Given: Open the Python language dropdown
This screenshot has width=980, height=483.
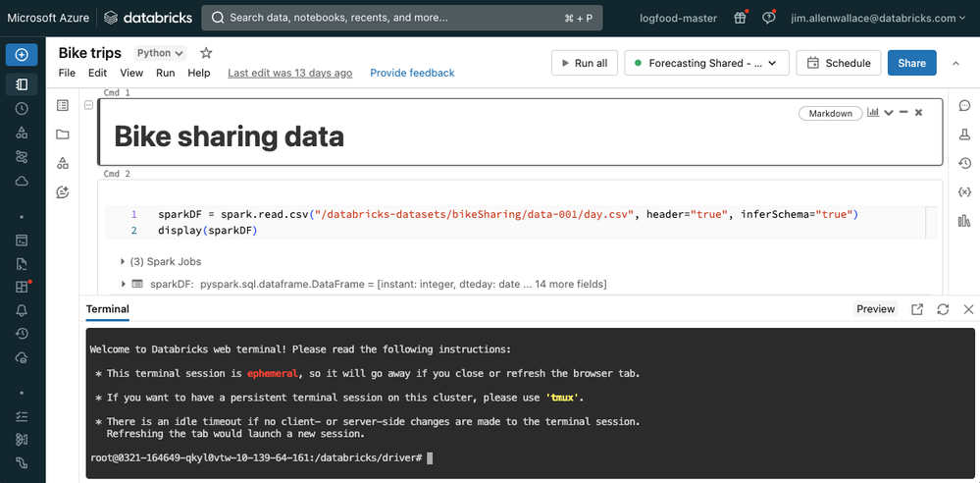Looking at the screenshot, I should [x=160, y=53].
